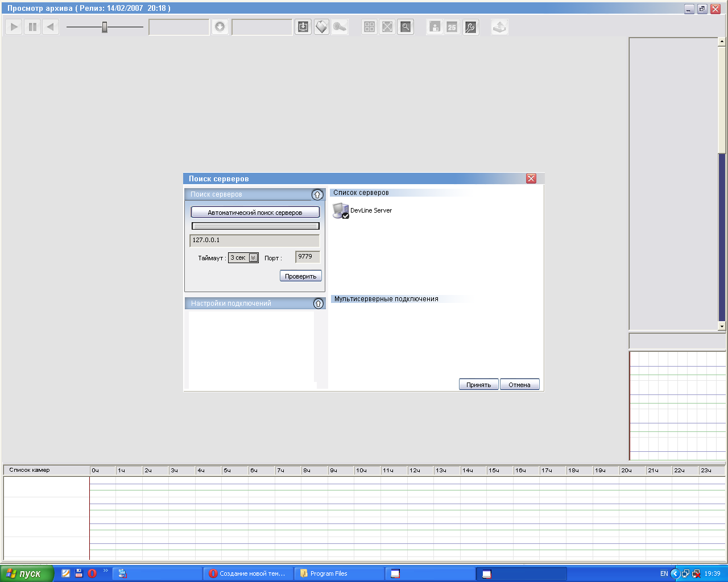Click the playback speed slider handle
This screenshot has width=728, height=582.
pyautogui.click(x=105, y=27)
